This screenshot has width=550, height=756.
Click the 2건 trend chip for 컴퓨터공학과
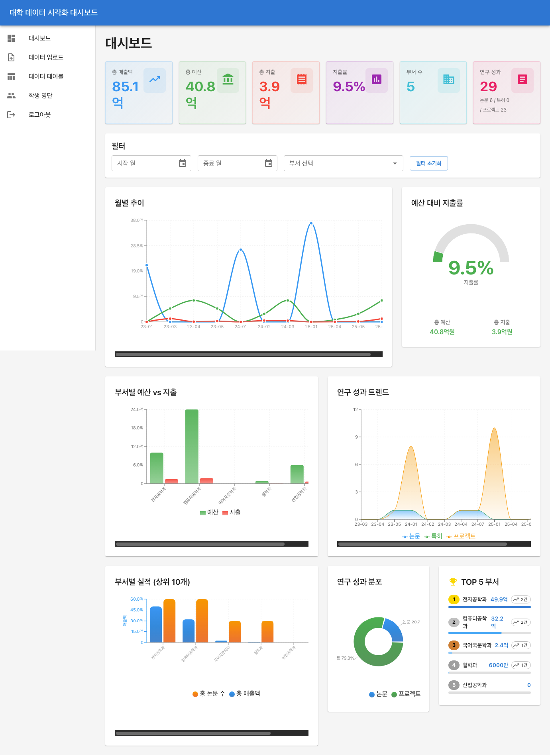(x=521, y=622)
